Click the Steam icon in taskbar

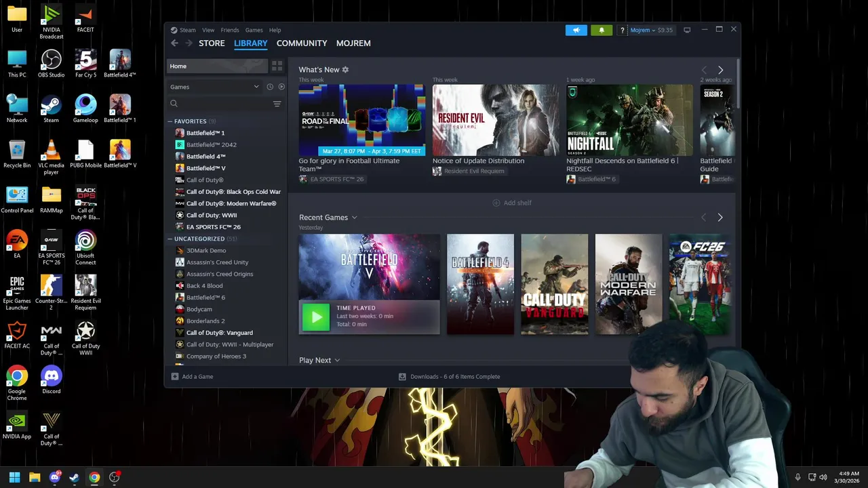[74, 477]
